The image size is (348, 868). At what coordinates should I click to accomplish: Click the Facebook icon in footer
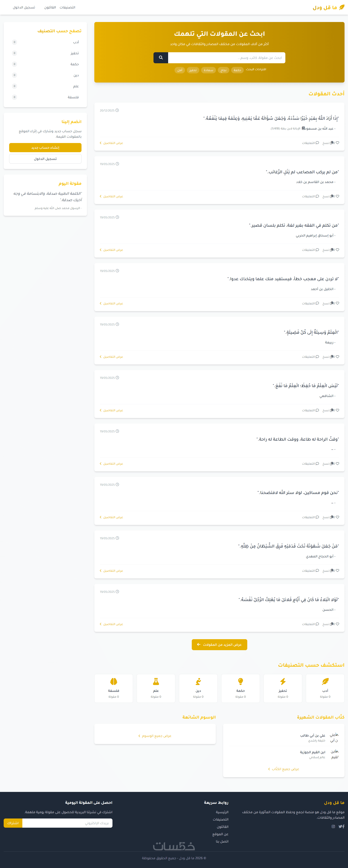click(x=343, y=826)
